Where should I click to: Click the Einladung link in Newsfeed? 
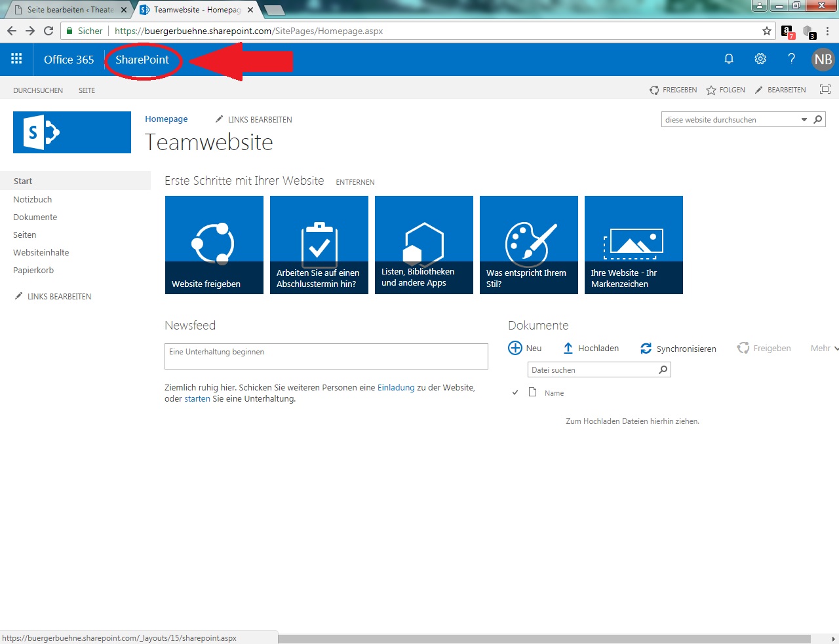(x=396, y=387)
